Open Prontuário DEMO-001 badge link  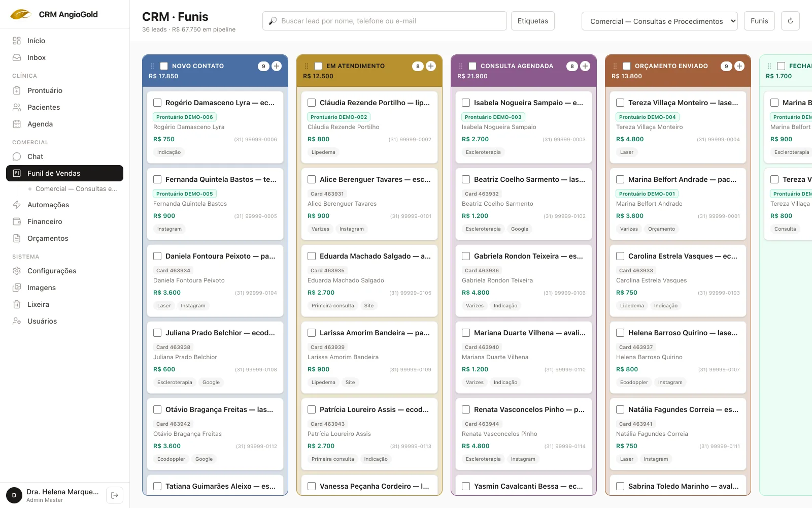(x=647, y=194)
